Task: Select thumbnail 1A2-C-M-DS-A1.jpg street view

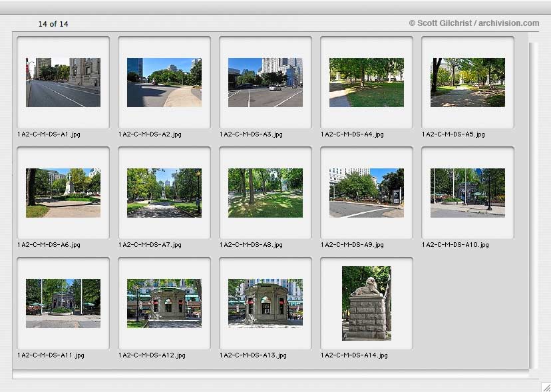Action: pos(63,83)
